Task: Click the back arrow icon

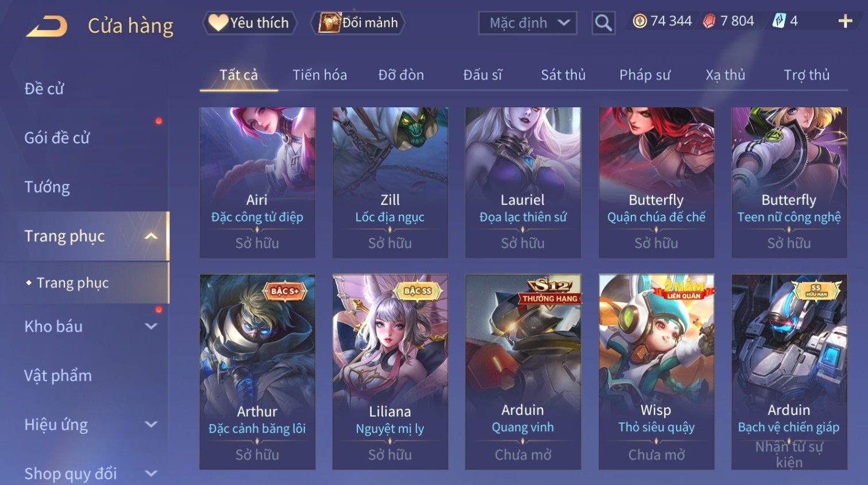Action: 47,26
